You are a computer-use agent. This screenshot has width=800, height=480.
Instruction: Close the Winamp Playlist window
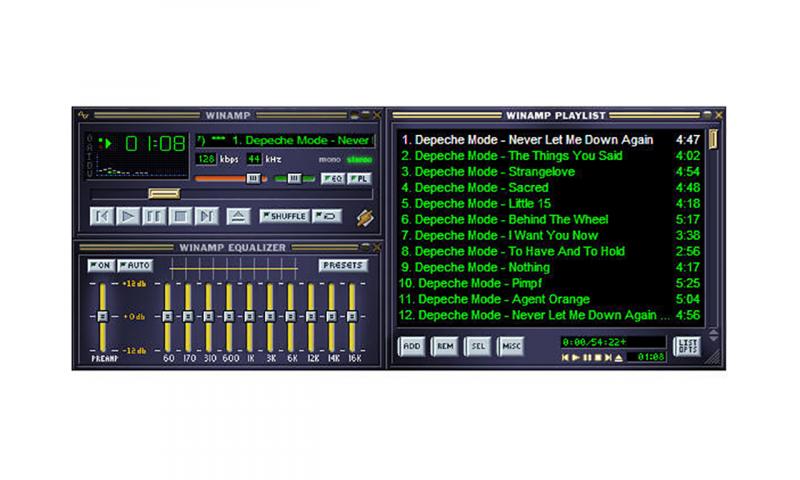(718, 115)
